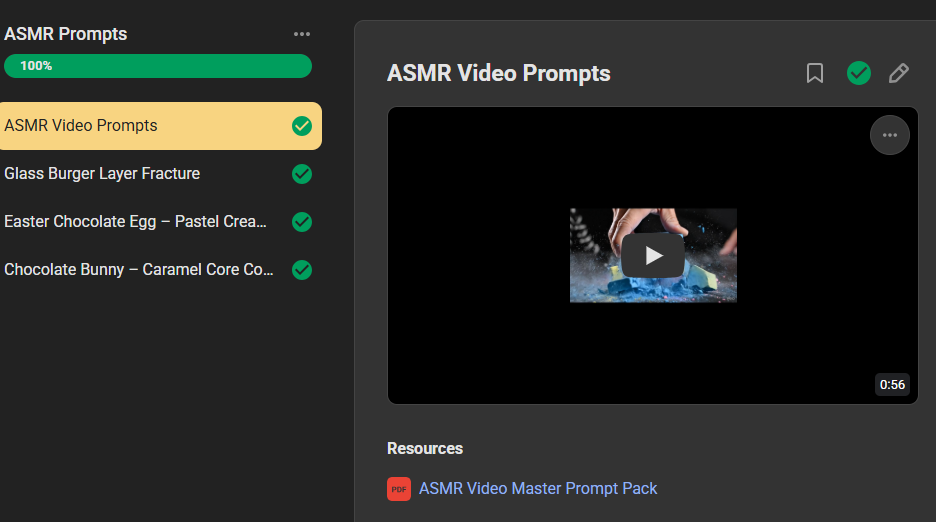This screenshot has width=936, height=522.
Task: Click the video thumbnail of crushed blue chalk
Action: (x=654, y=256)
